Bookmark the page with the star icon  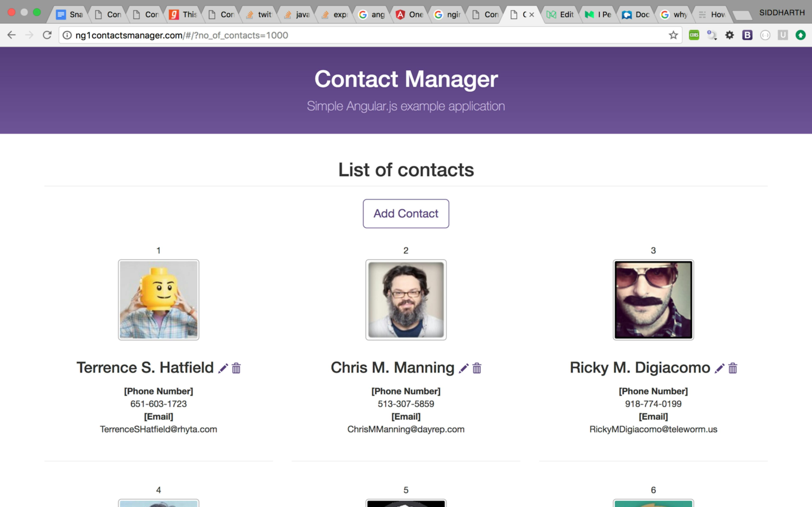673,35
